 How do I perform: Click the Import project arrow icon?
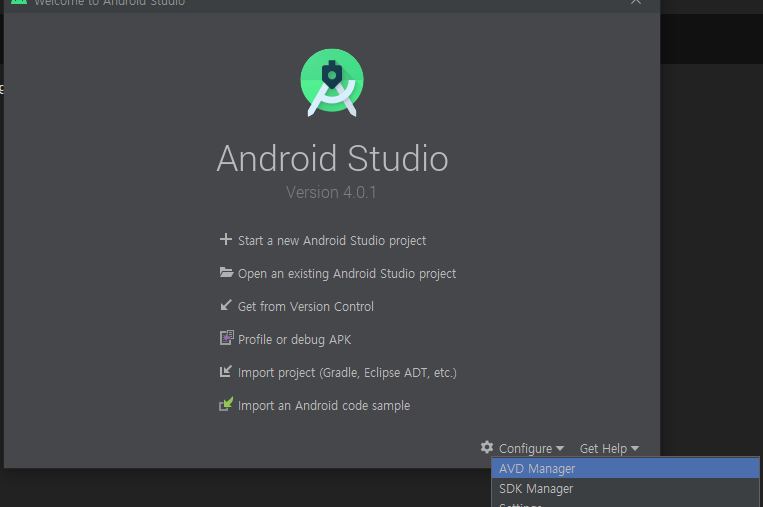(x=226, y=372)
